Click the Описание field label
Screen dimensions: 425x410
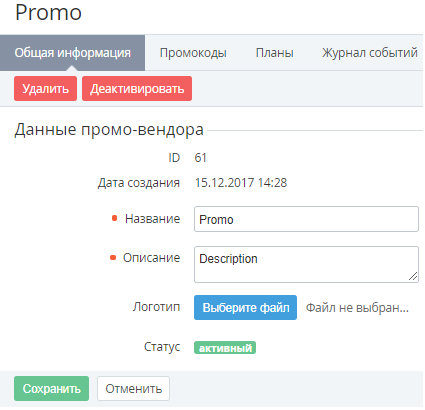click(151, 258)
